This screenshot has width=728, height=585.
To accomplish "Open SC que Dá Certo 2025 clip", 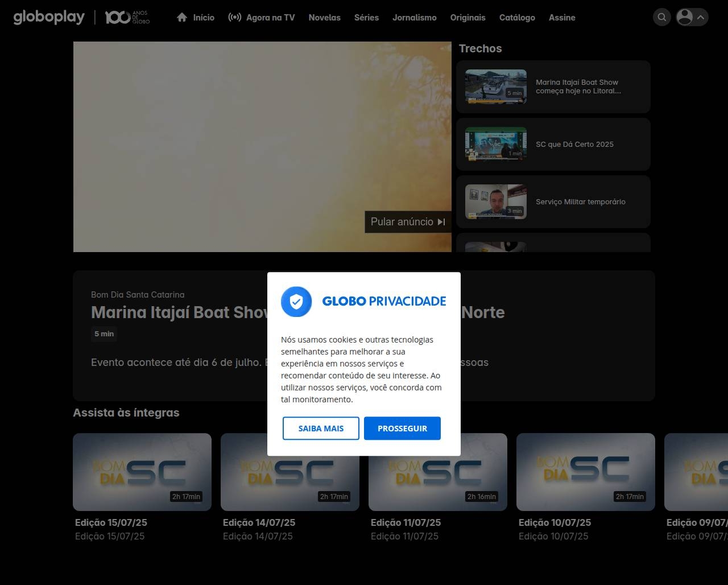I will (553, 145).
